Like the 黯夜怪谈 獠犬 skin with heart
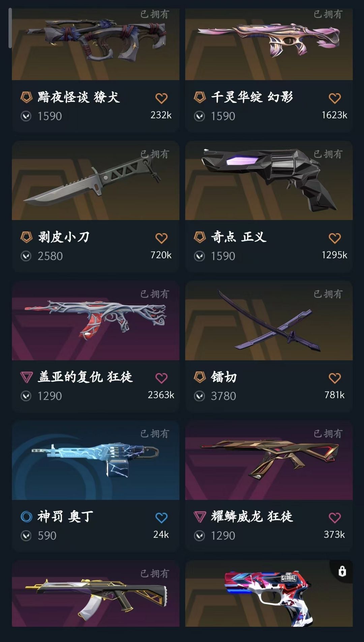The height and width of the screenshot is (642, 364). point(161,98)
